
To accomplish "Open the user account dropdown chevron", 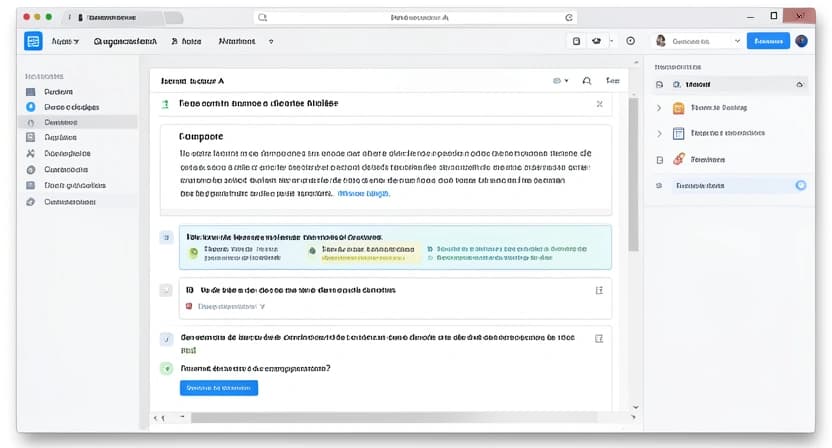I will [x=737, y=41].
